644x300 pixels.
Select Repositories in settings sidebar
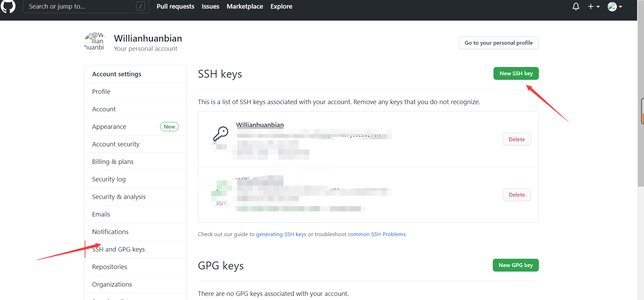click(x=135, y=267)
